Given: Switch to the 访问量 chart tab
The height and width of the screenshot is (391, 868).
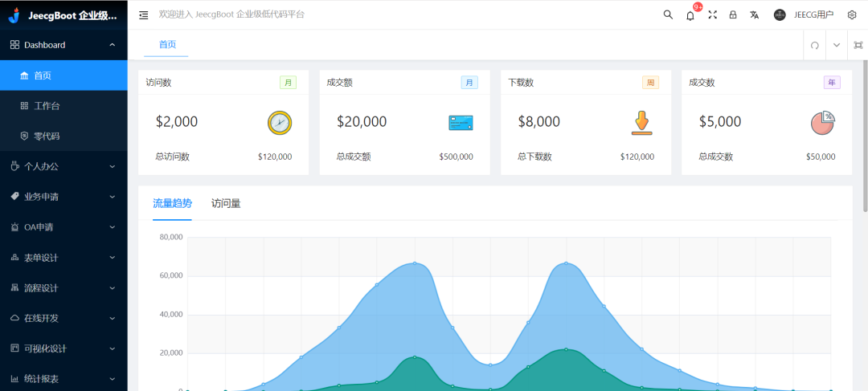Looking at the screenshot, I should tap(226, 203).
